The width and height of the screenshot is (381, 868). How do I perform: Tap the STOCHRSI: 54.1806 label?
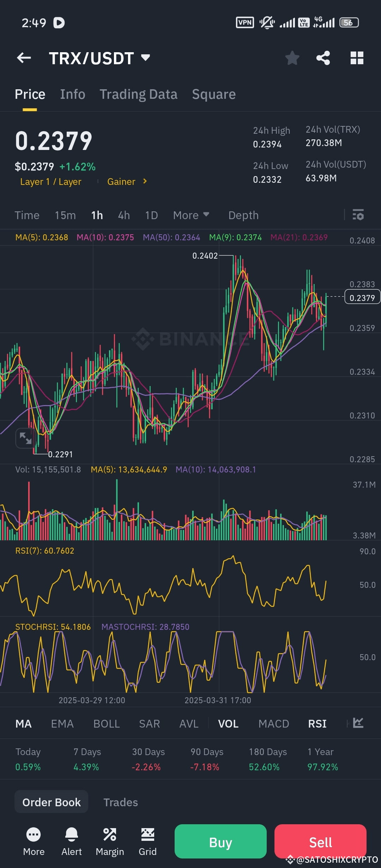pos(53,627)
